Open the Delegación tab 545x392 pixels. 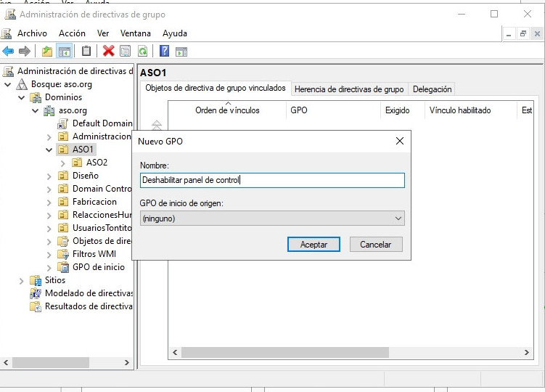point(432,89)
